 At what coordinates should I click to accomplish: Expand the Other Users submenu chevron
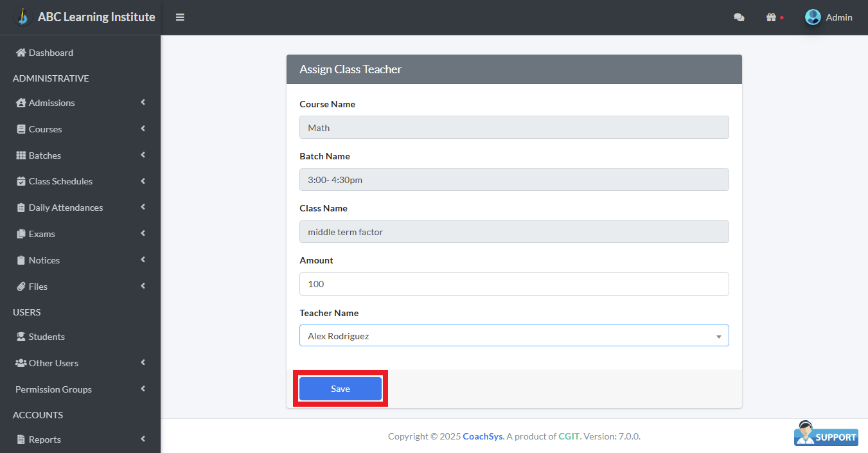(x=143, y=362)
